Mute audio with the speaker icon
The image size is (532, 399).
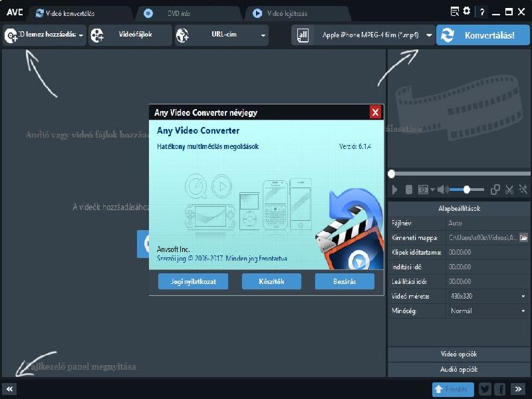pos(442,190)
